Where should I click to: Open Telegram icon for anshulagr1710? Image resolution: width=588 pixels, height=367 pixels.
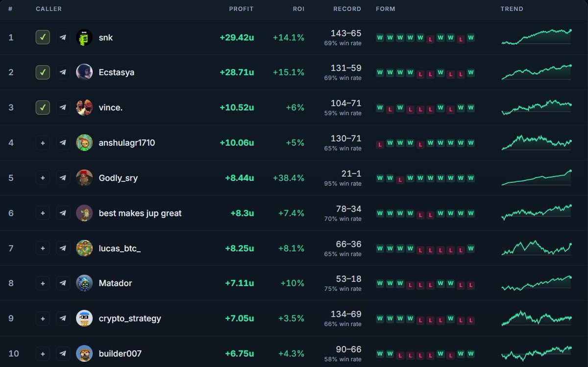(x=63, y=143)
